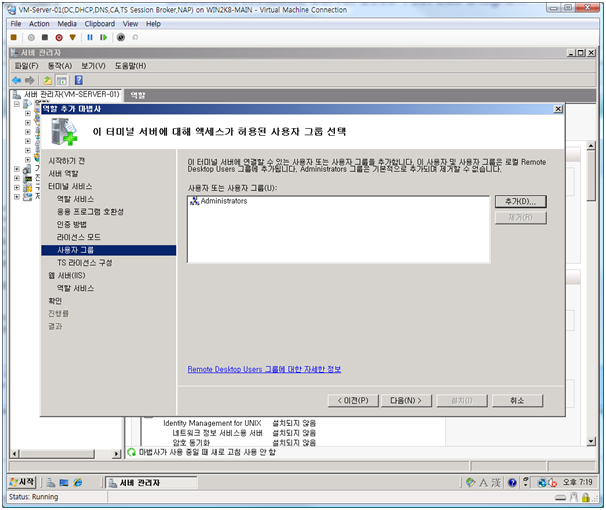Image resolution: width=606 pixels, height=510 pixels.
Task: Collapse the minus box under the Server Manager root
Action: pos(17,104)
